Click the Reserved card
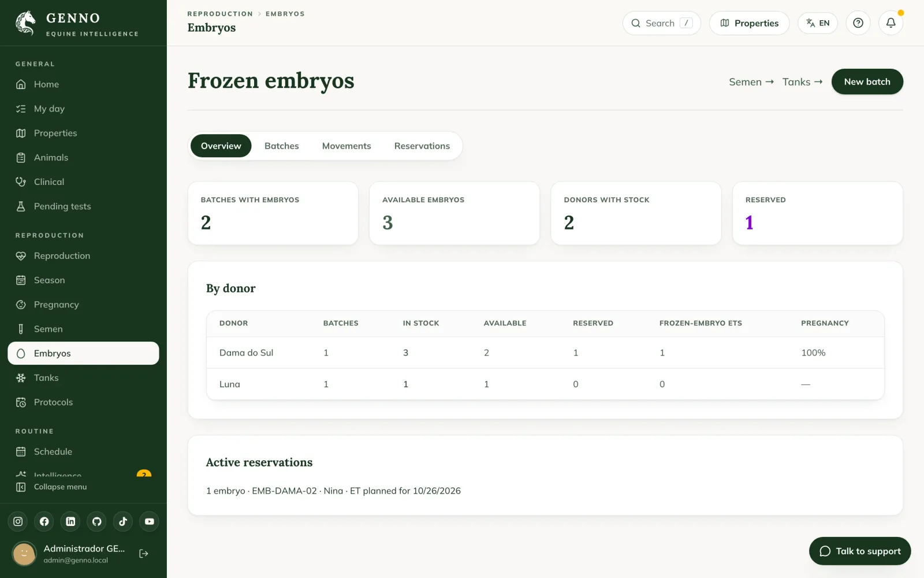Screen dimensions: 924x578 (x=818, y=213)
